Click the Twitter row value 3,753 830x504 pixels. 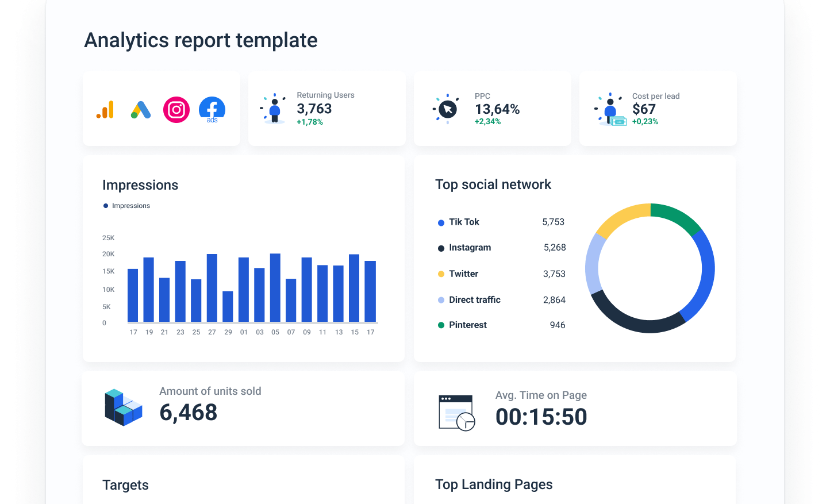pos(554,274)
